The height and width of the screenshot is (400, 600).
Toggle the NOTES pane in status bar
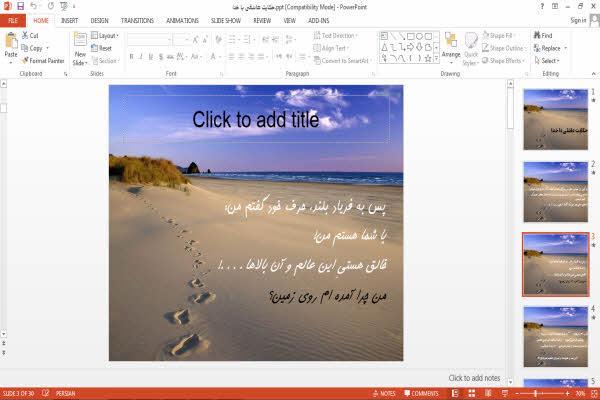[x=384, y=393]
